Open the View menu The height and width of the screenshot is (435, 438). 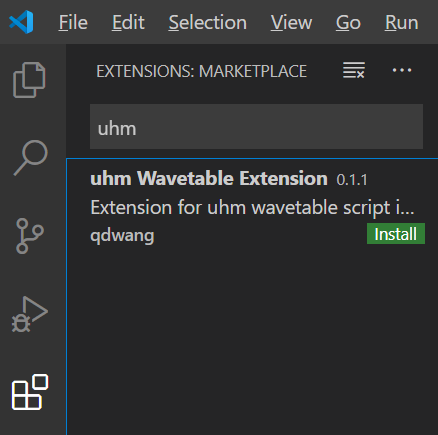coord(291,23)
